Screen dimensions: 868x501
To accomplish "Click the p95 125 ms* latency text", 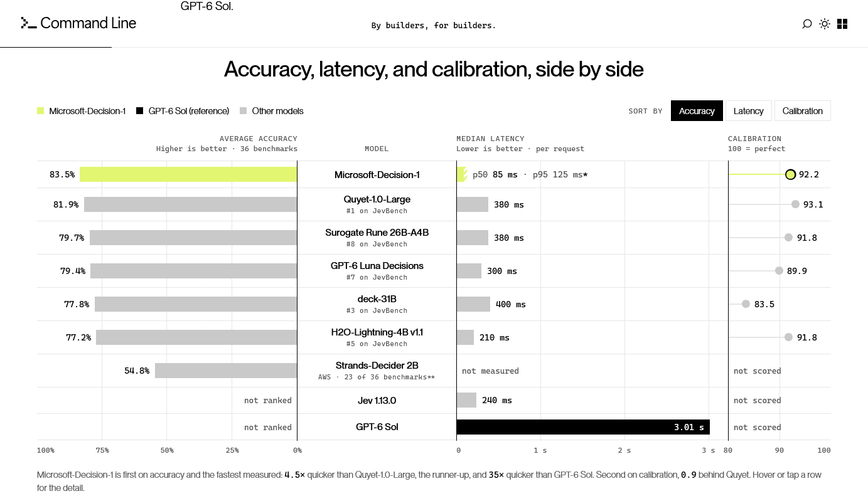I will 560,175.
